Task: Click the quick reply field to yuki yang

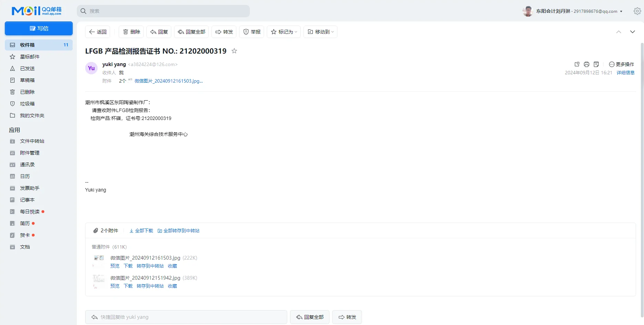Action: [186, 317]
